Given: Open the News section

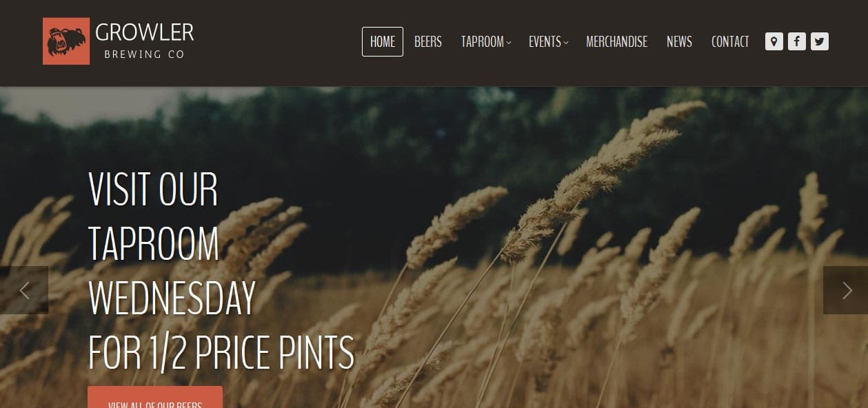Looking at the screenshot, I should pos(679,42).
